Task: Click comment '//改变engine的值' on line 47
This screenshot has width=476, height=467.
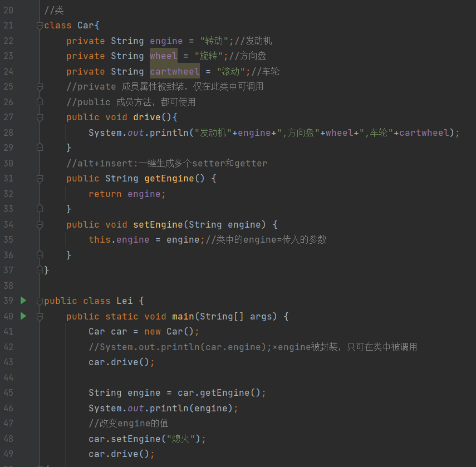Action: [129, 423]
